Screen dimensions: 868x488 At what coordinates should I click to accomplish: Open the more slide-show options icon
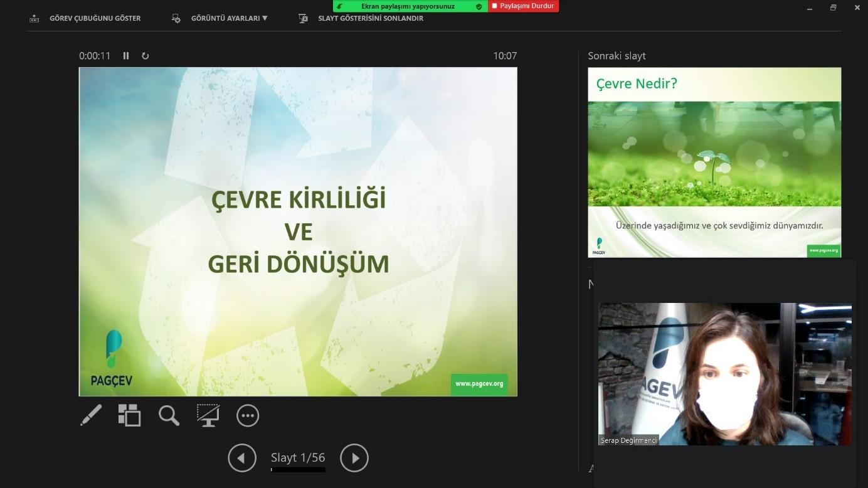point(247,415)
